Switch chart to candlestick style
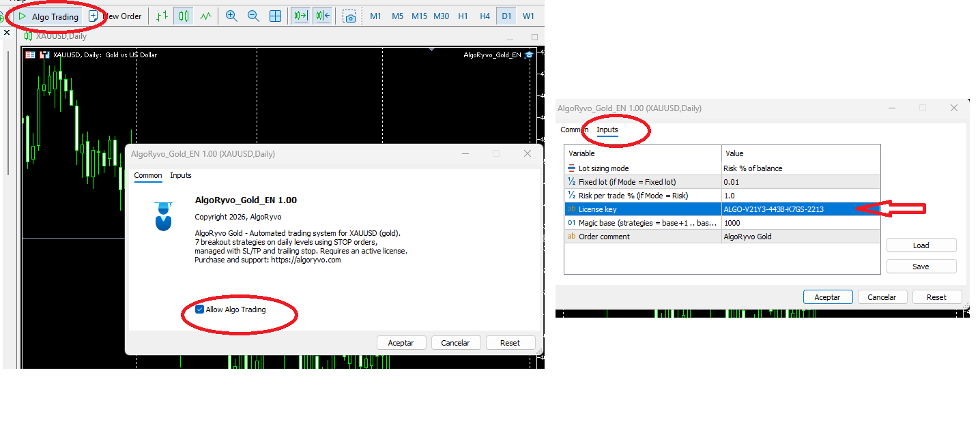Viewport: 980px width, 424px height. click(183, 16)
